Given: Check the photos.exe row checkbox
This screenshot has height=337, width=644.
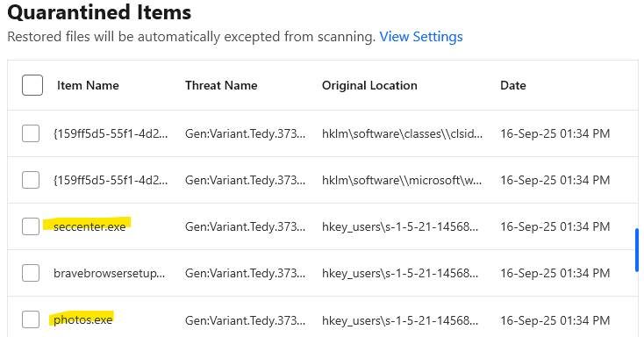Looking at the screenshot, I should point(31,319).
